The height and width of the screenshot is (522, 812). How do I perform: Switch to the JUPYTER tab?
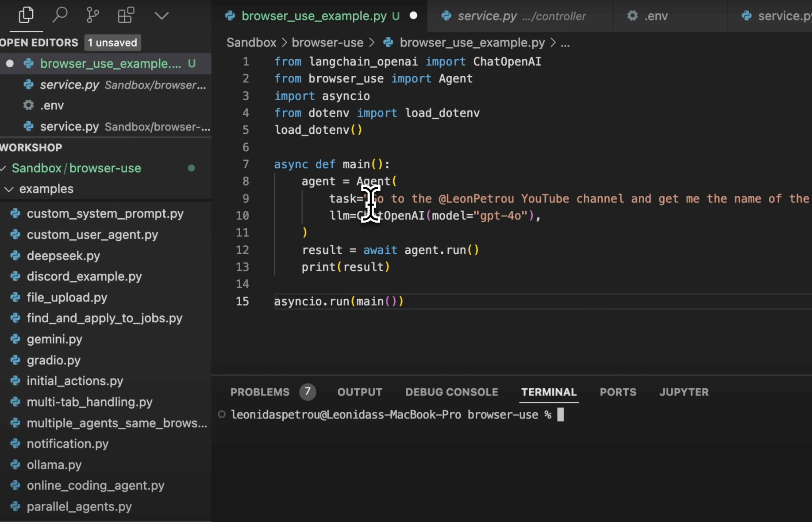coord(684,391)
